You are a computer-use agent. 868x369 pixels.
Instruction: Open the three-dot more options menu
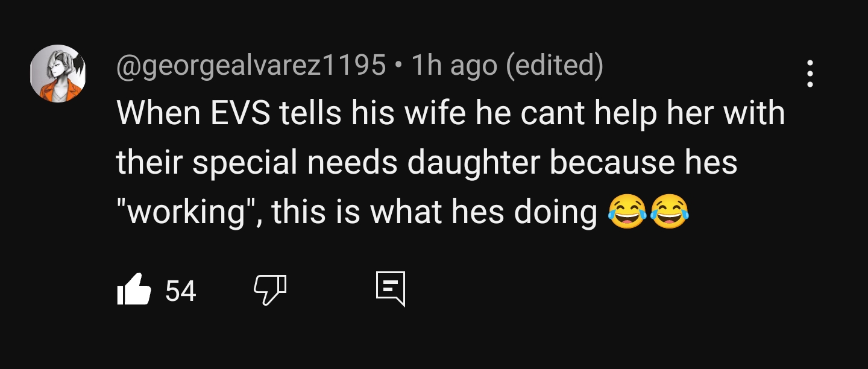click(810, 74)
